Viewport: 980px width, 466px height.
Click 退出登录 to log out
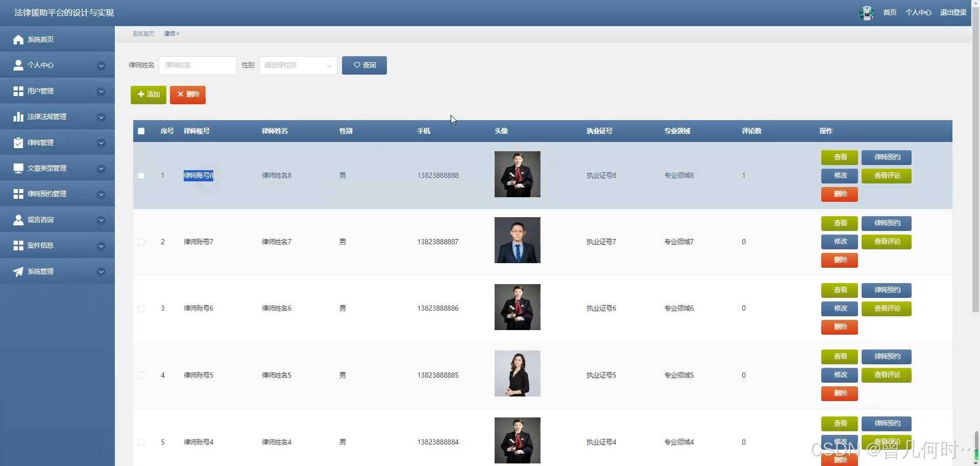coord(953,12)
